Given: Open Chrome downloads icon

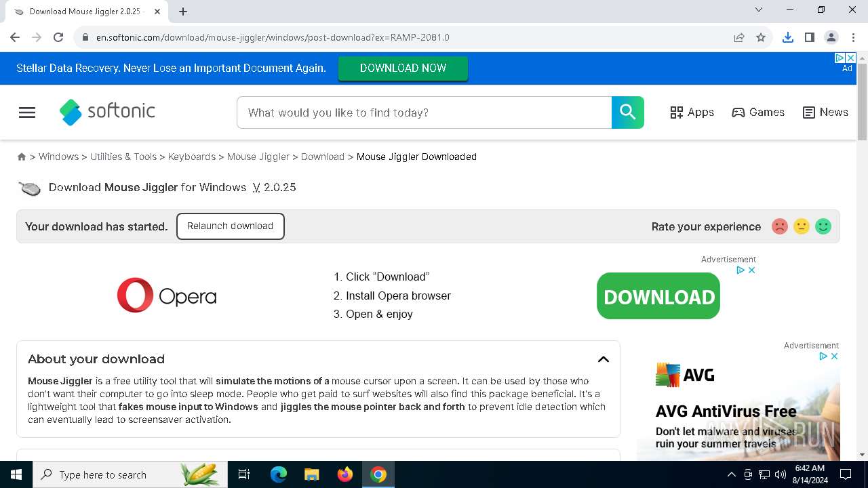Looking at the screenshot, I should 788,37.
